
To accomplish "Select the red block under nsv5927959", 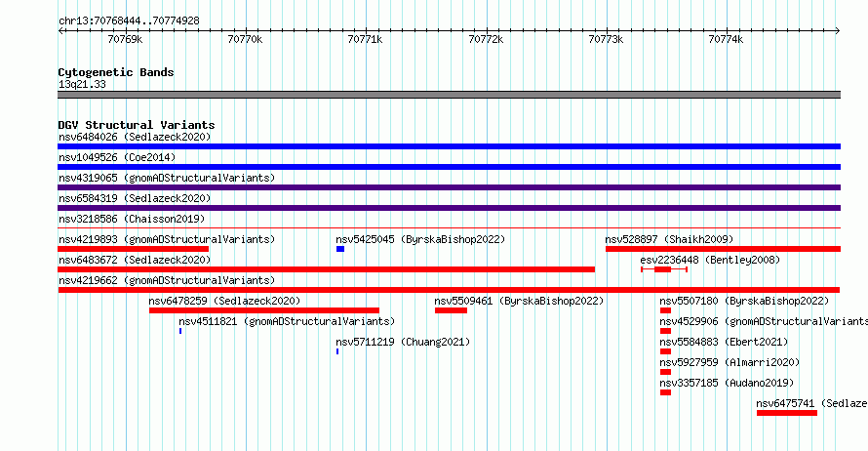I will [x=665, y=372].
